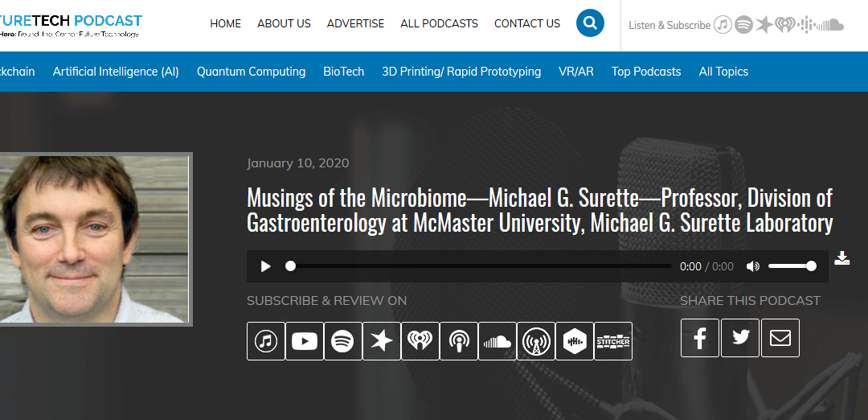This screenshot has width=868, height=420.
Task: Open Google Podcasts icon in the header
Action: click(806, 24)
